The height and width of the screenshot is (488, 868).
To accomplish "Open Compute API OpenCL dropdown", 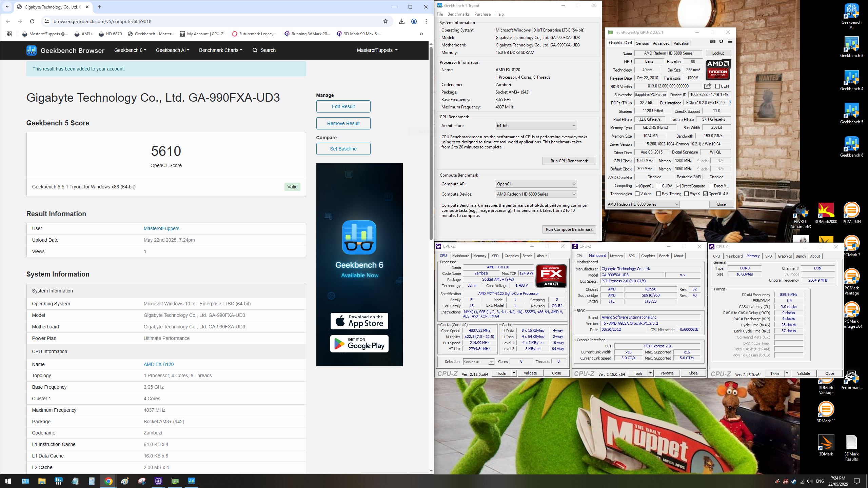I will click(x=536, y=184).
